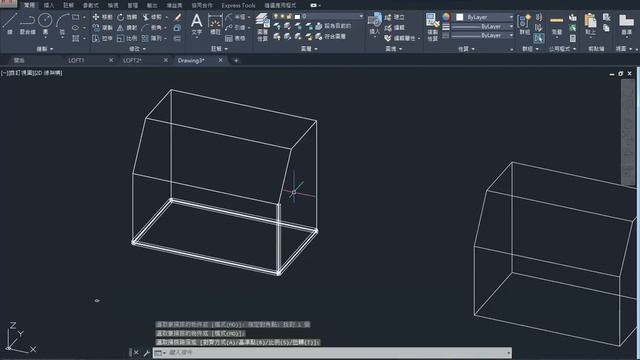Activate the Rotate (旋轉) tool
This screenshot has height=360, width=640.
pyautogui.click(x=127, y=17)
